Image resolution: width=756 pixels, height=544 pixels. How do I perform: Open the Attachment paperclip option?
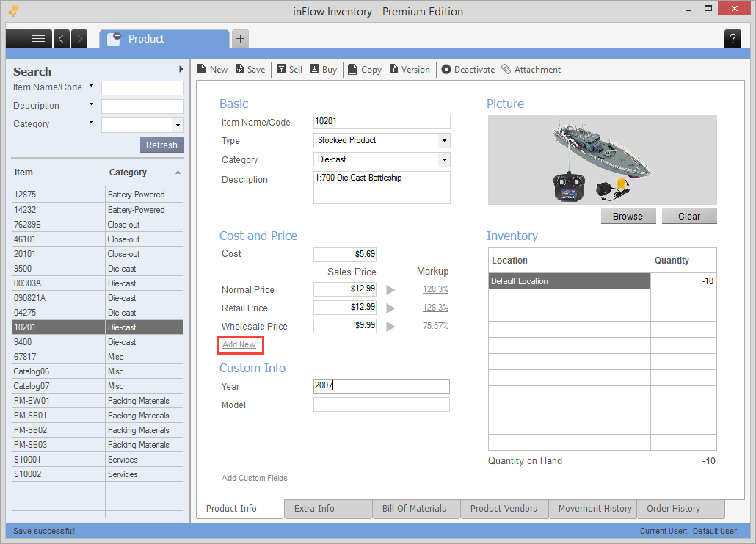[531, 70]
